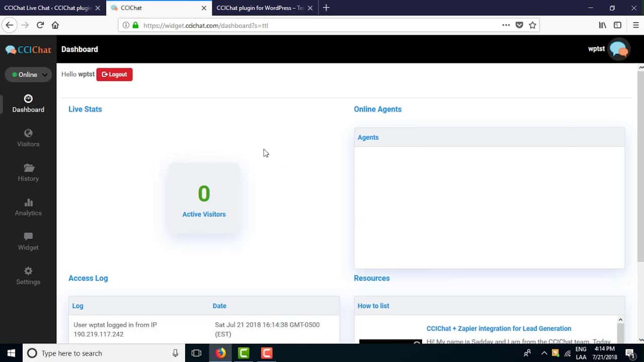Click the red Camtasia recorder taskbar icon
Image resolution: width=644 pixels, height=362 pixels.
click(x=267, y=353)
